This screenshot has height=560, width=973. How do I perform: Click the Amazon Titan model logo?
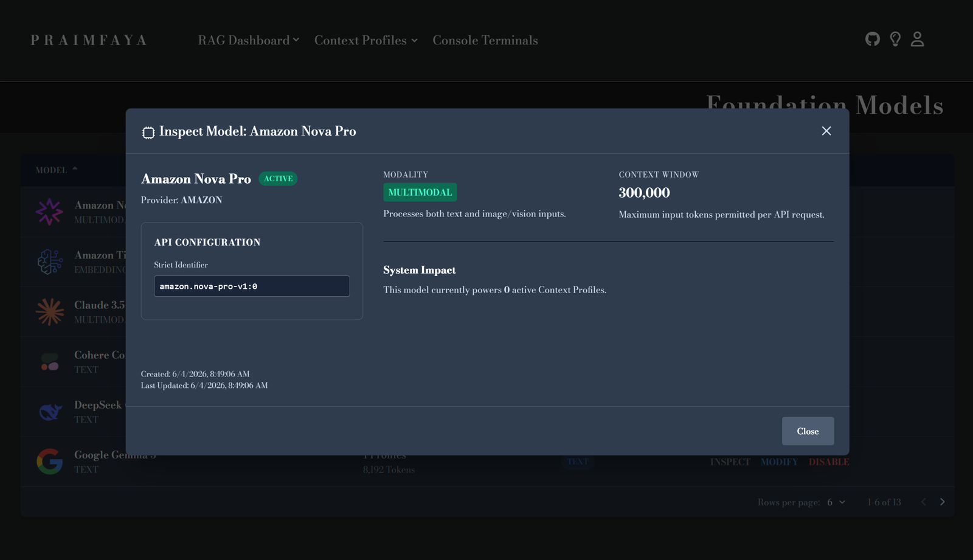49,261
